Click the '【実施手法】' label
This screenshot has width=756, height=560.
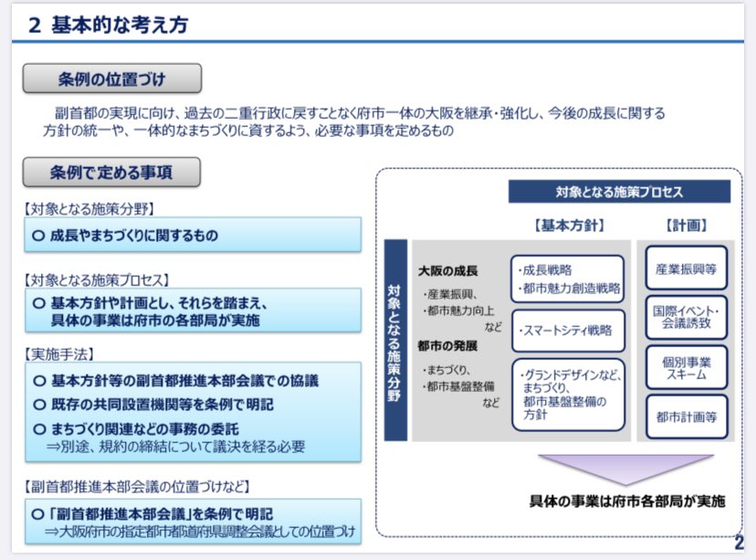point(59,354)
